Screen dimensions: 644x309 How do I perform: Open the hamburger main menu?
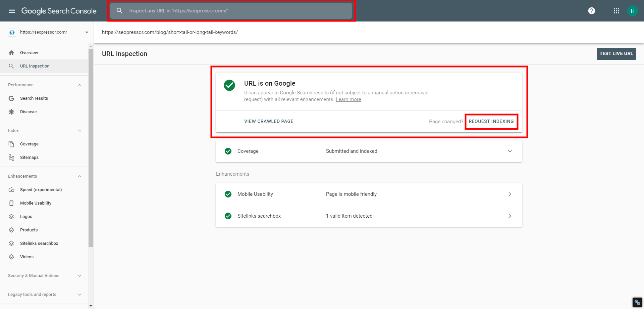[12, 11]
